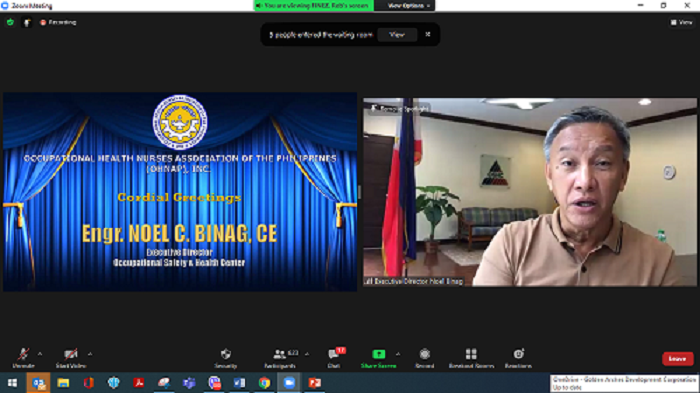Open the Chat panel
The height and width of the screenshot is (393, 700).
(333, 358)
